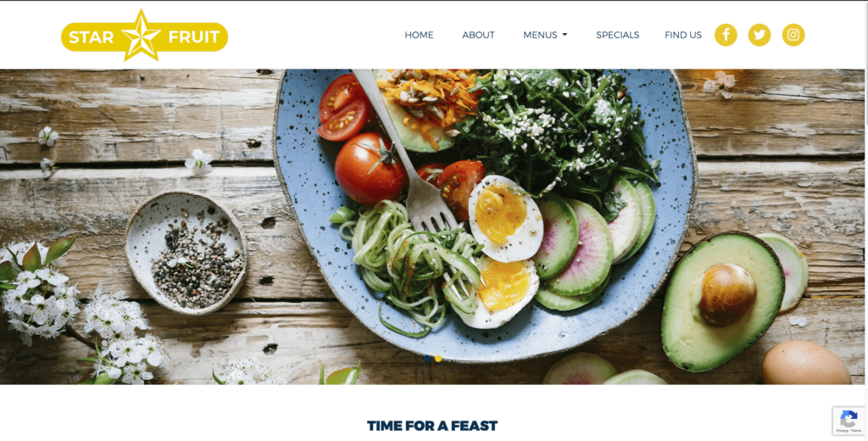View the Specials page
The height and width of the screenshot is (441, 868).
point(617,35)
